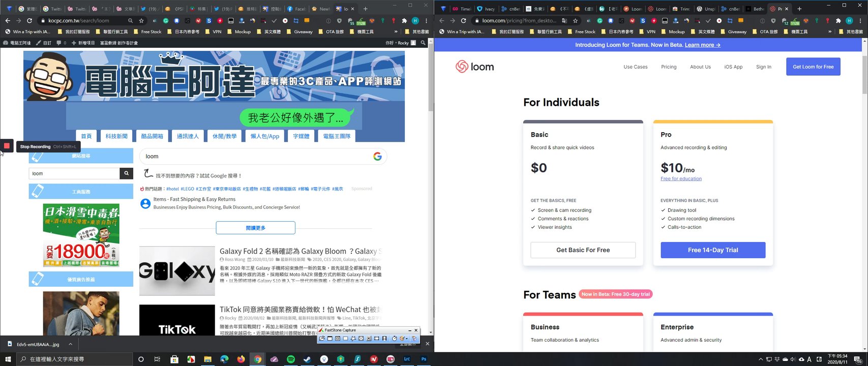Open Chrome three-dot menu in right window
868x366 pixels.
click(x=860, y=21)
